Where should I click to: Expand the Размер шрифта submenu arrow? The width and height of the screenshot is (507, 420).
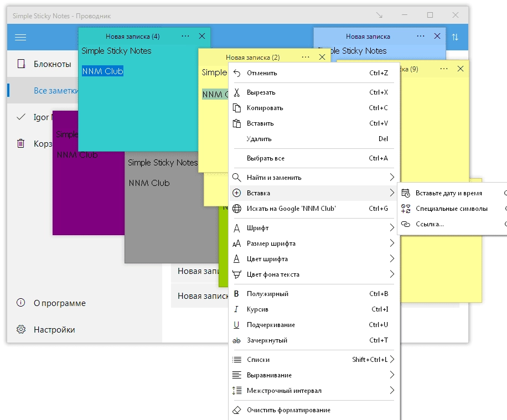pyautogui.click(x=392, y=243)
